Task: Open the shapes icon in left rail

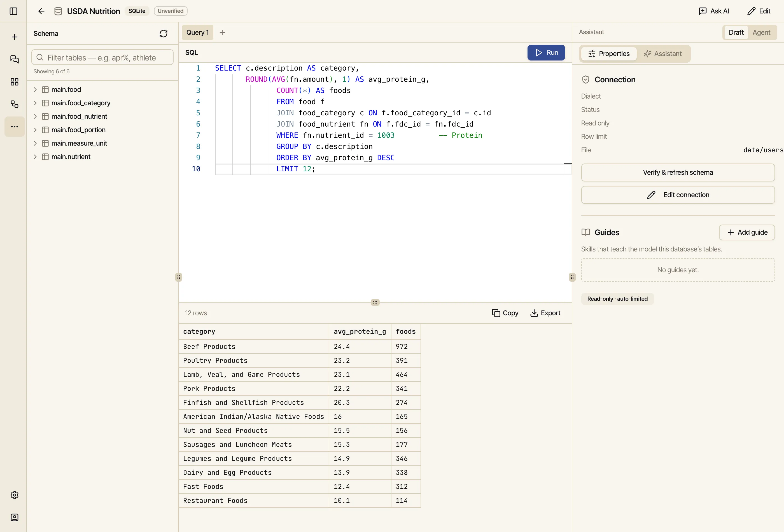Action: [x=15, y=104]
